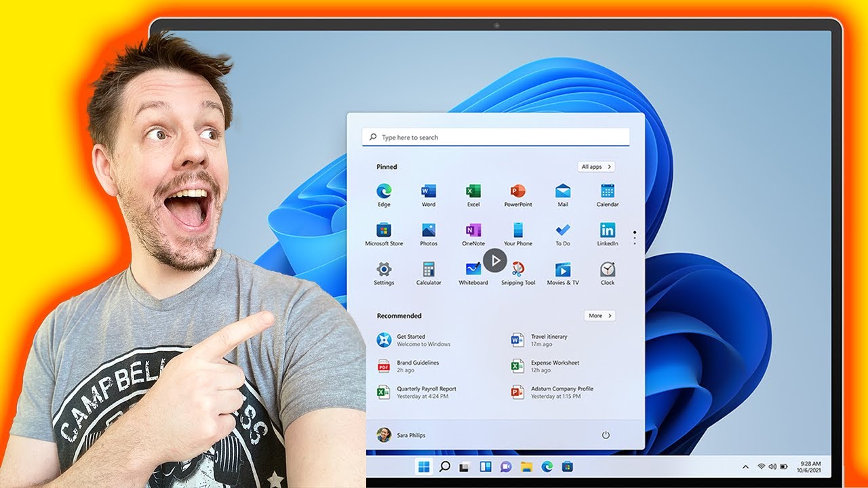Image resolution: width=868 pixels, height=488 pixels.
Task: Open Teams Chat on the taskbar
Action: click(506, 466)
